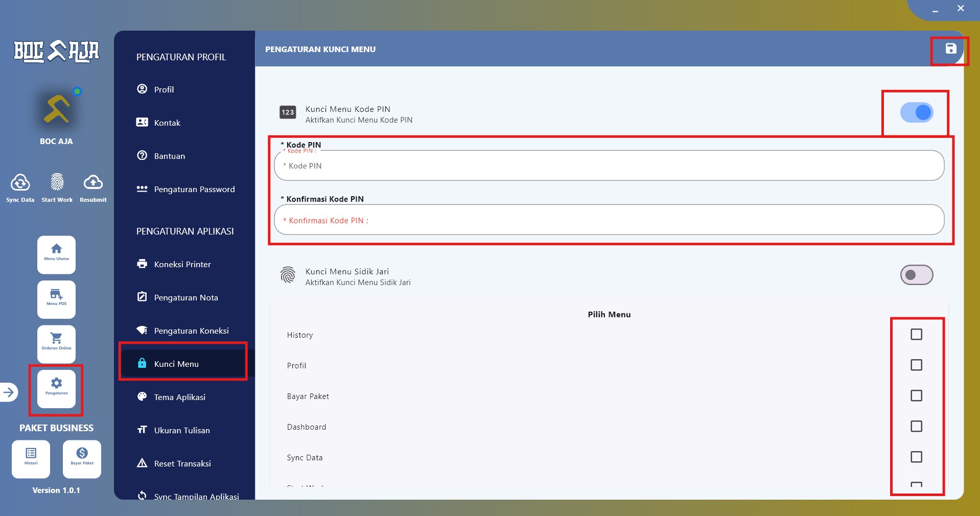Open Menu Utama home tile

pyautogui.click(x=56, y=254)
